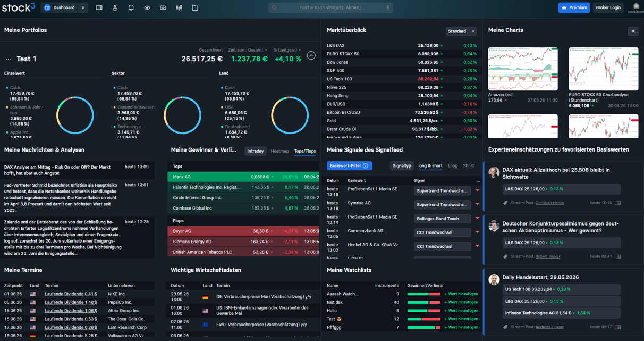
Task: Filter signals to Long only
Action: [x=453, y=166]
